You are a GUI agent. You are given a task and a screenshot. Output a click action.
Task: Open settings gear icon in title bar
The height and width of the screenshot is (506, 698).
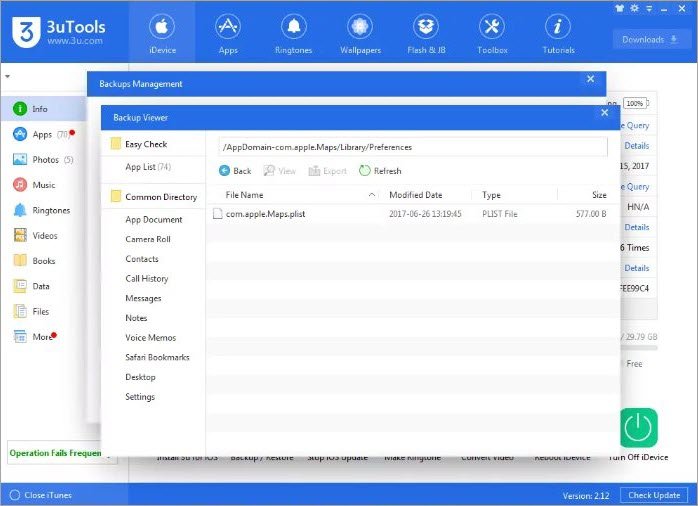coord(634,8)
